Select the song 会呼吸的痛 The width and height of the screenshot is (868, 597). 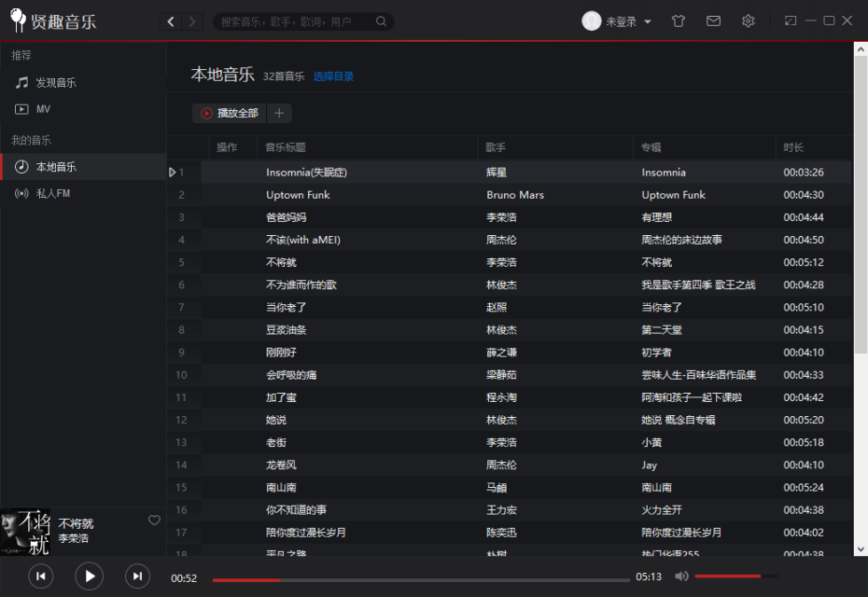[x=290, y=375]
